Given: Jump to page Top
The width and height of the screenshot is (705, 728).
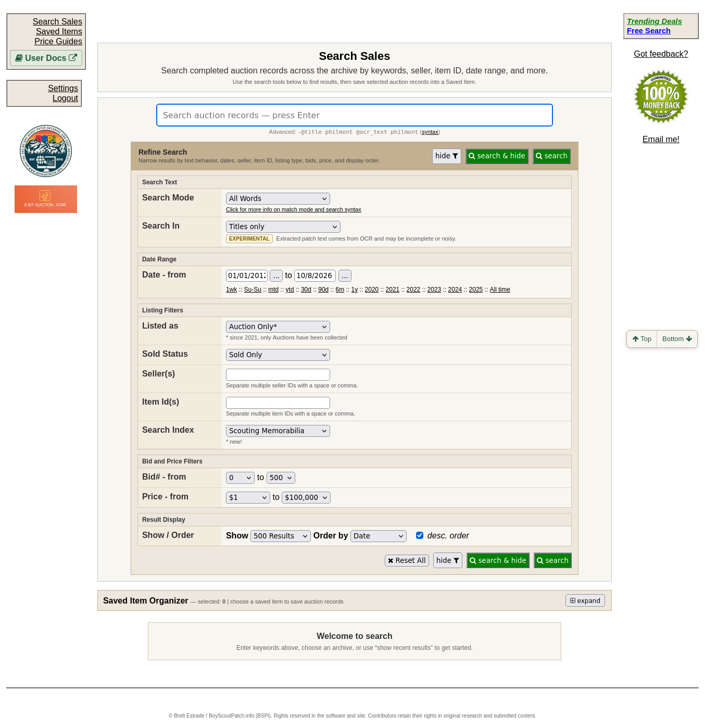Looking at the screenshot, I should 641,339.
